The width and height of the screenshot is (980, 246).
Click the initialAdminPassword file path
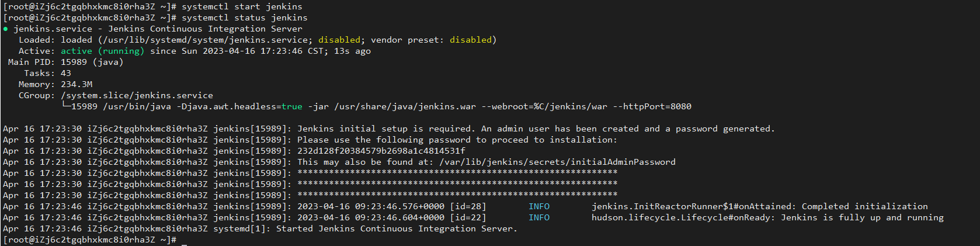pyautogui.click(x=557, y=162)
